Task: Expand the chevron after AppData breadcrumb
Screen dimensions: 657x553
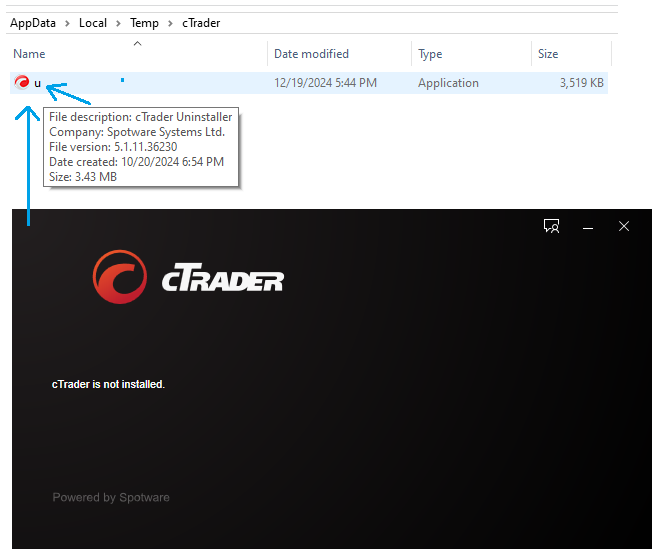Action: coord(67,23)
